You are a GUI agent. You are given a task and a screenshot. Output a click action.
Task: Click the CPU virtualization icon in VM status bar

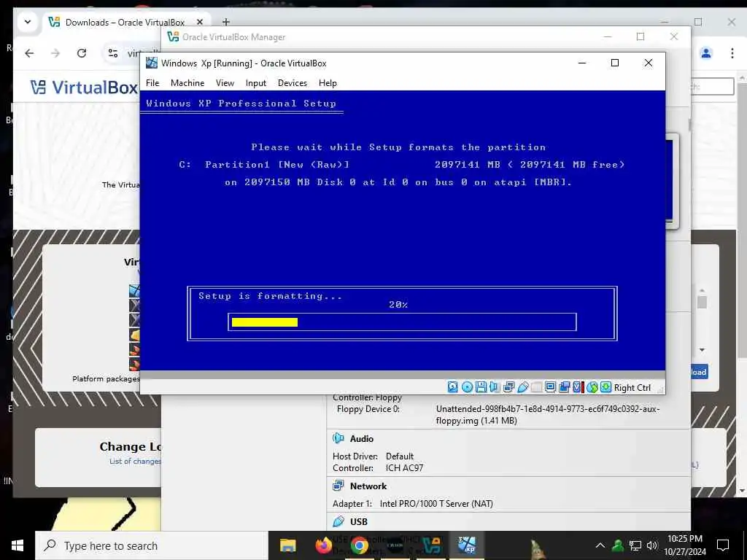click(578, 387)
